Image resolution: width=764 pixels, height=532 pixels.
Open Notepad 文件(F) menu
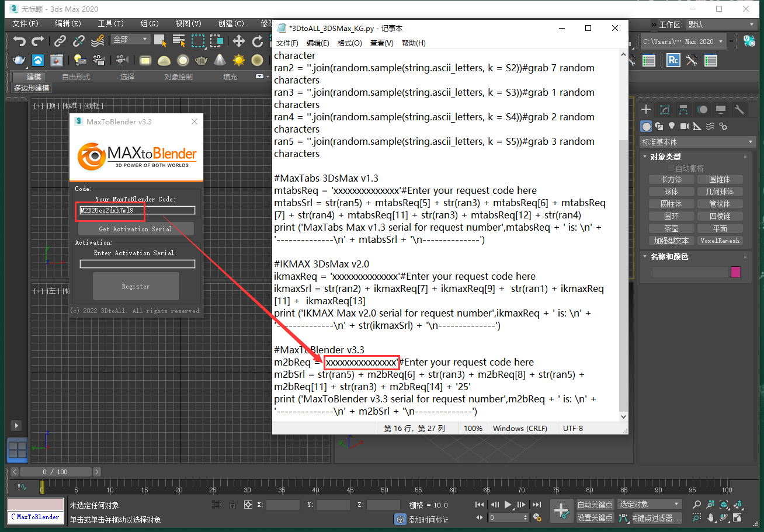(287, 43)
